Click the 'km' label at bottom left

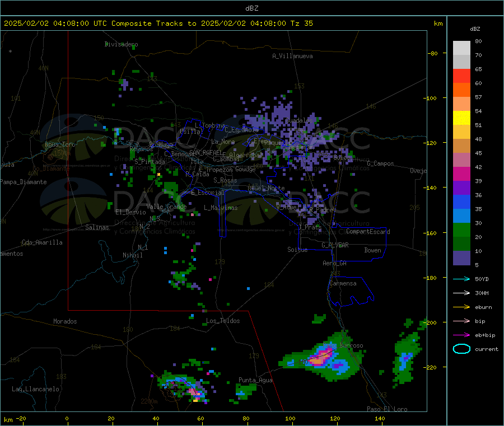pos(8,420)
